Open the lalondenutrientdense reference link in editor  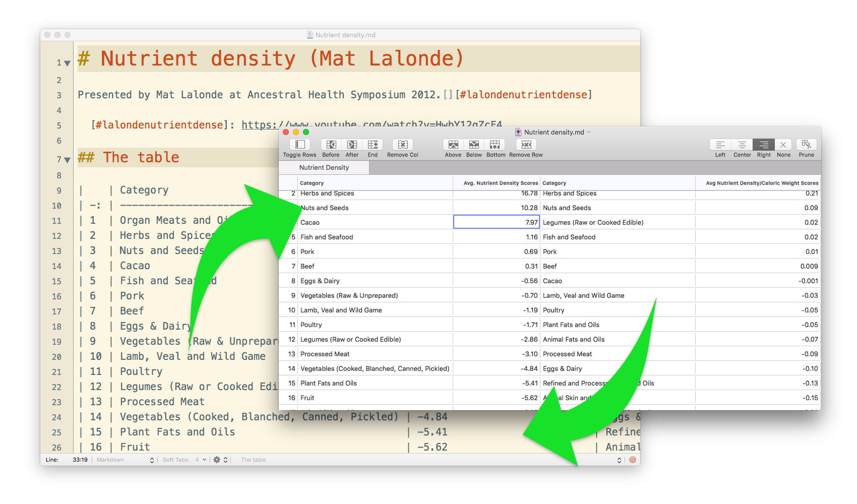[524, 95]
